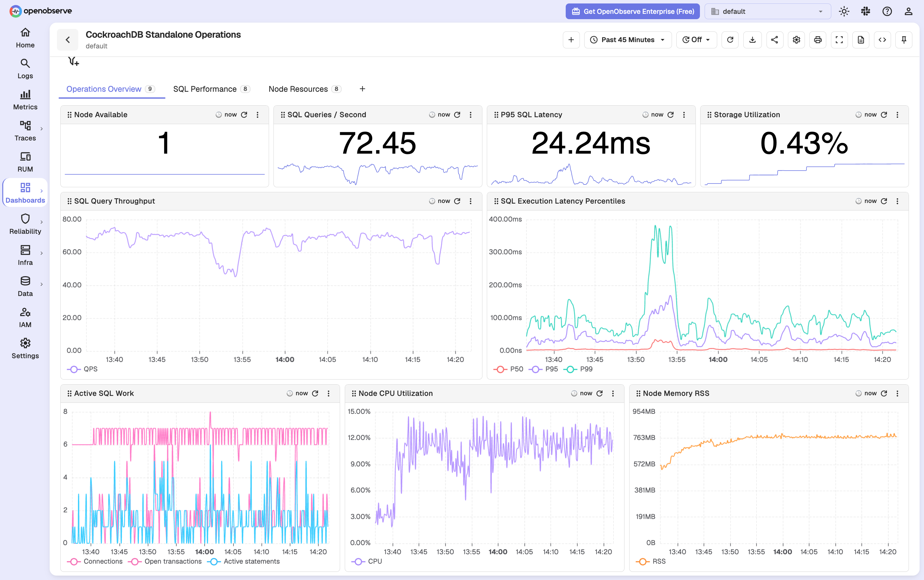Open P95 SQL Latency panel options
This screenshot has width=924, height=580.
684,115
